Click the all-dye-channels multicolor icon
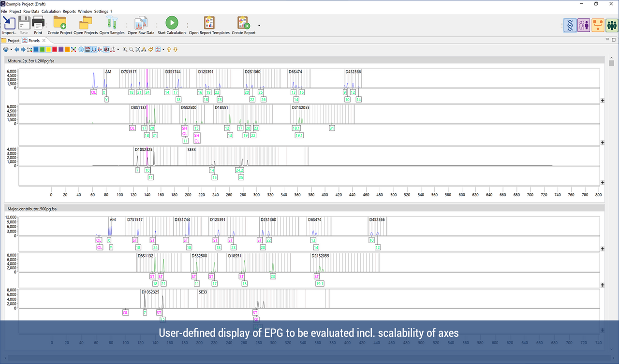The width and height of the screenshot is (619, 364). tap(74, 49)
